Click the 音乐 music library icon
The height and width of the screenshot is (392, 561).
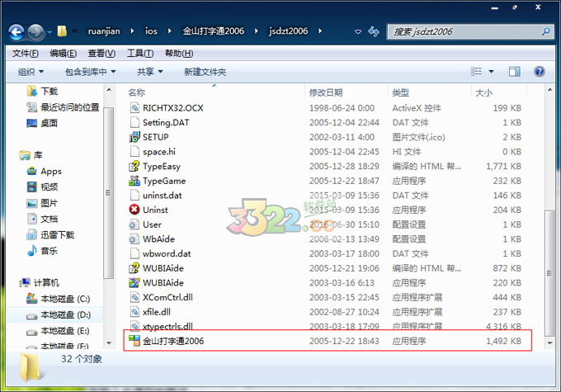[x=32, y=251]
